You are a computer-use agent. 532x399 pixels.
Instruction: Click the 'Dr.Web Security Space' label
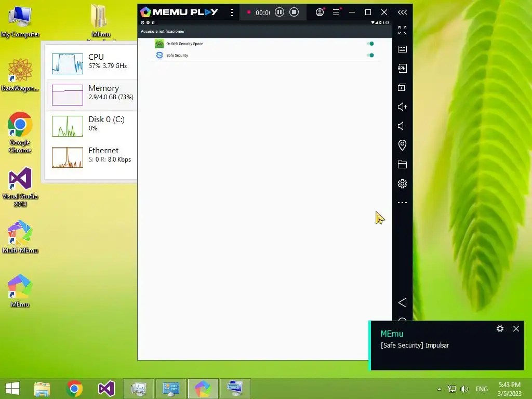184,44
